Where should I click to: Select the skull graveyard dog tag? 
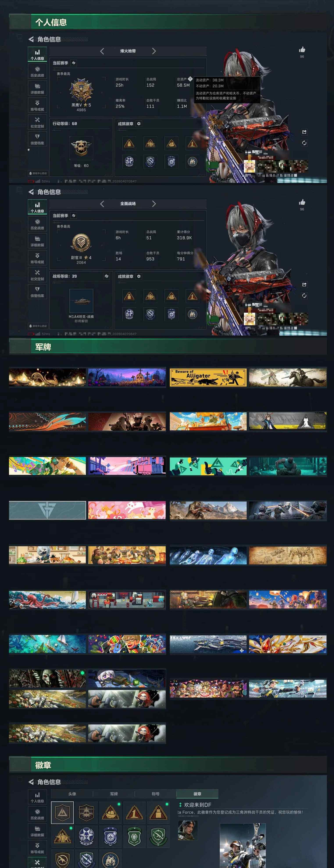[x=127, y=377]
